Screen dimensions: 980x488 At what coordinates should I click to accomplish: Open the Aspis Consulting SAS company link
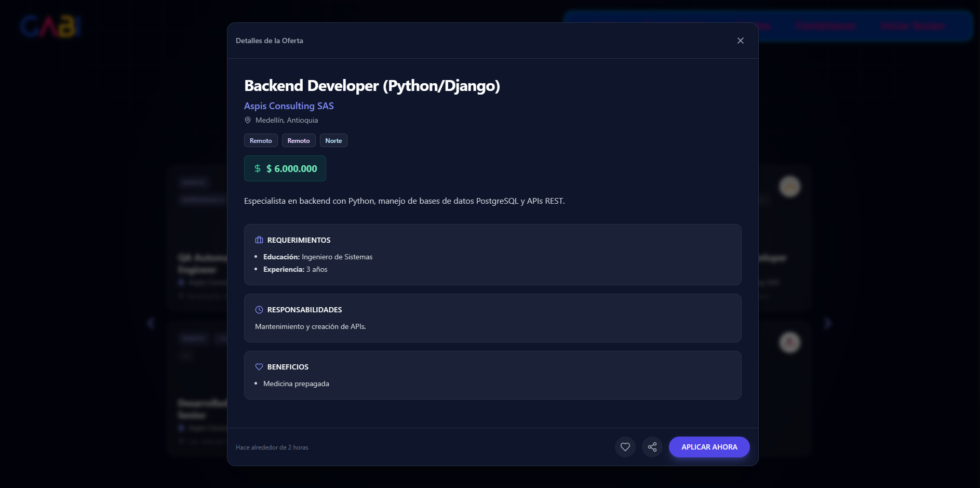click(x=289, y=106)
